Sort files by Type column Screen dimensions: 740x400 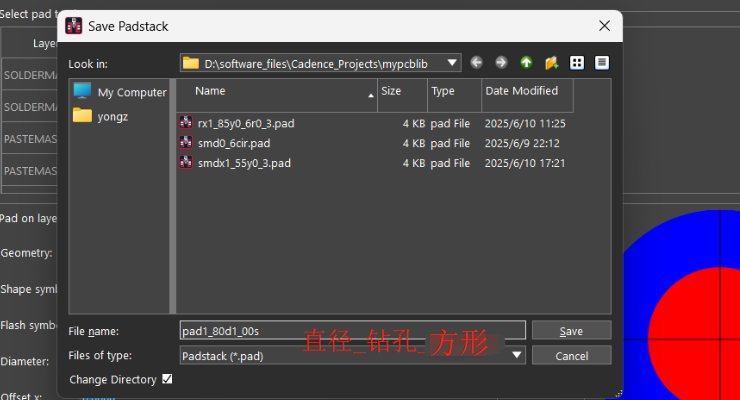[454, 95]
